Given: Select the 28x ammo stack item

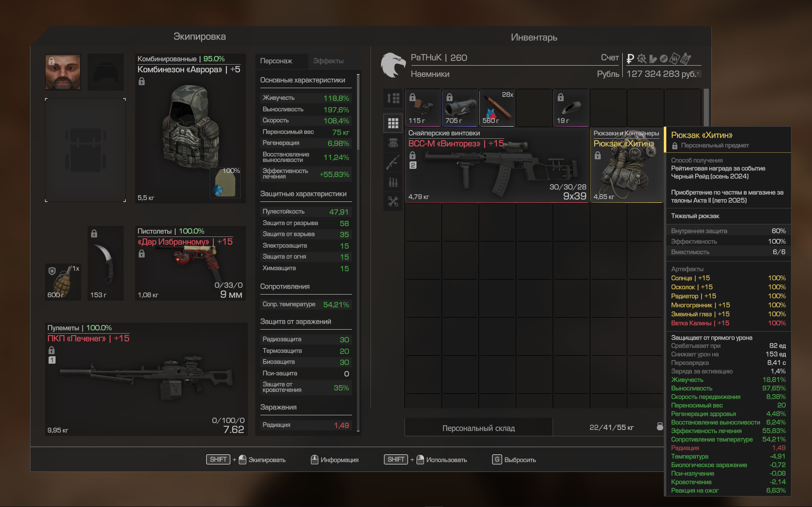Looking at the screenshot, I should (x=498, y=108).
